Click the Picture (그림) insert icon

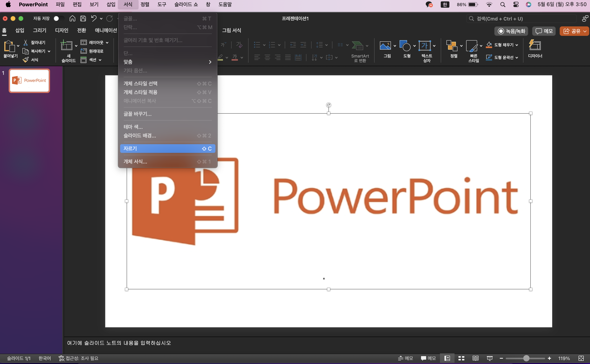(x=385, y=45)
